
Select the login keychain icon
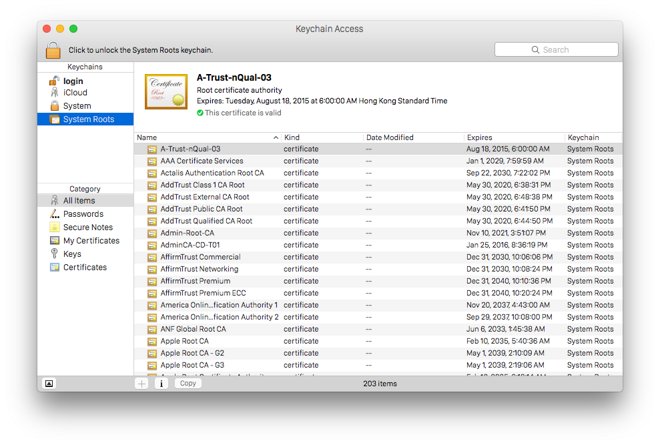(x=54, y=81)
